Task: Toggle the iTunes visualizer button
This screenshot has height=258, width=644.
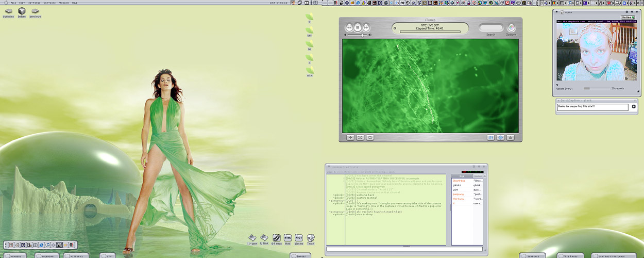Action: click(x=500, y=138)
